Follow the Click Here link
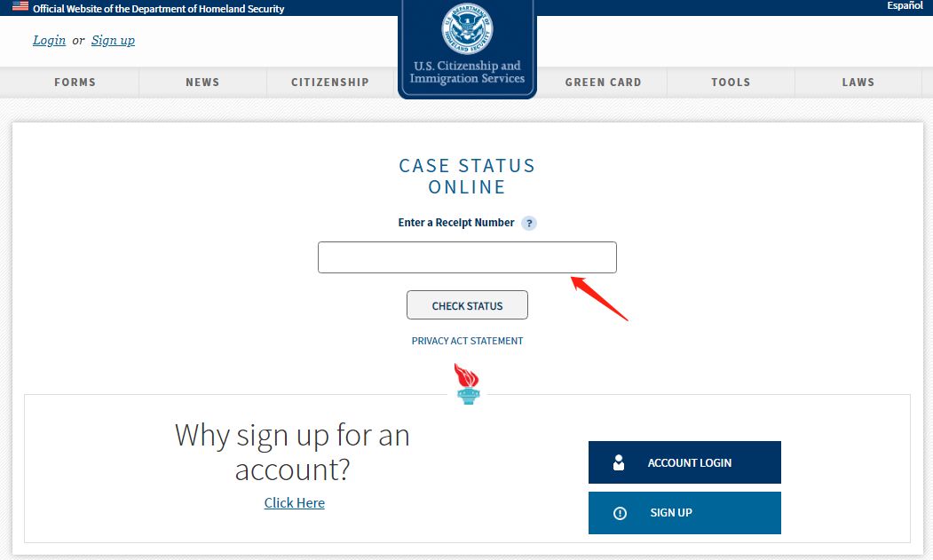Viewport: 933px width, 560px height. point(295,503)
